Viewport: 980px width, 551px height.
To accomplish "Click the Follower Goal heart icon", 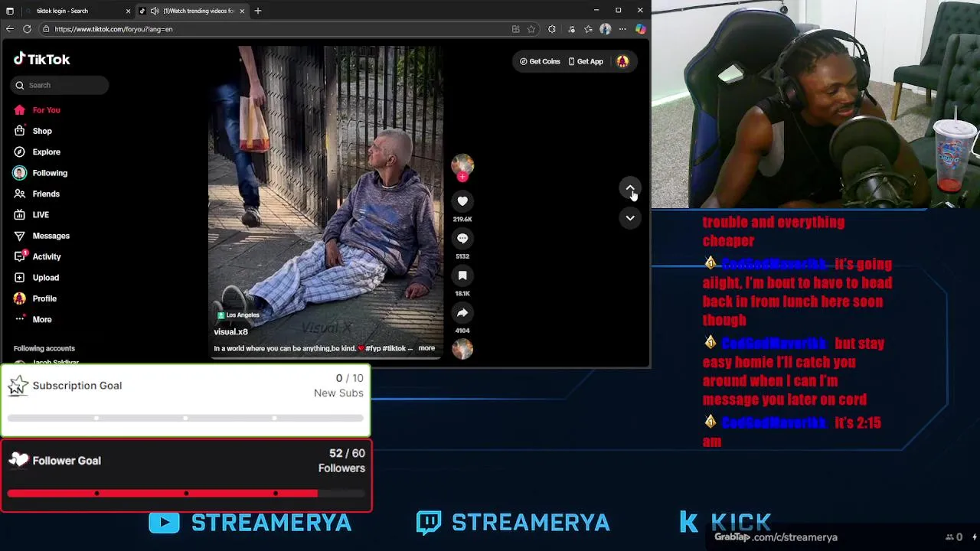I will point(18,460).
